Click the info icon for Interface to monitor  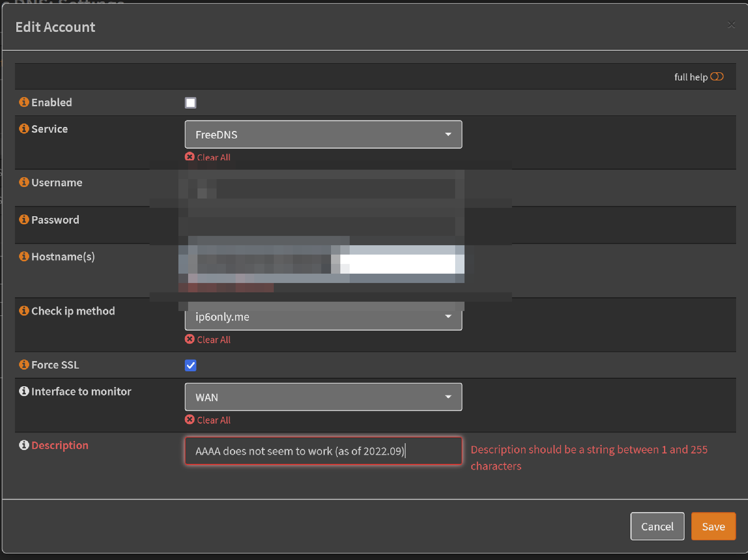pyautogui.click(x=24, y=391)
